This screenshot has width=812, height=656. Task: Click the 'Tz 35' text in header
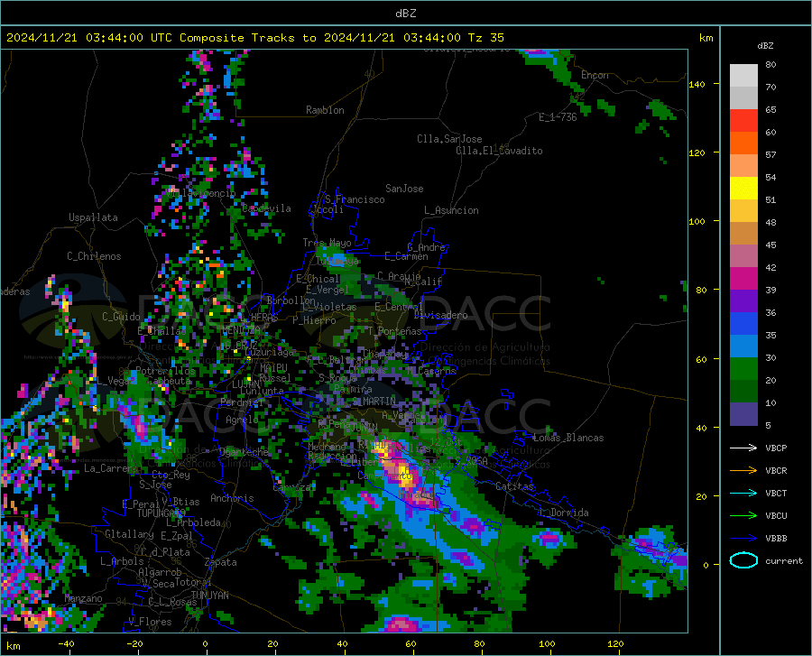click(x=485, y=38)
